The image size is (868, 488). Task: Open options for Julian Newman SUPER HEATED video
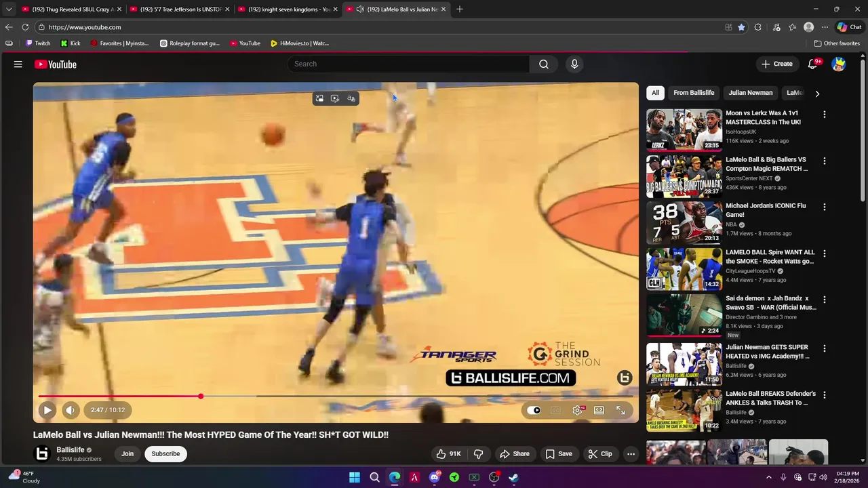pos(825,348)
